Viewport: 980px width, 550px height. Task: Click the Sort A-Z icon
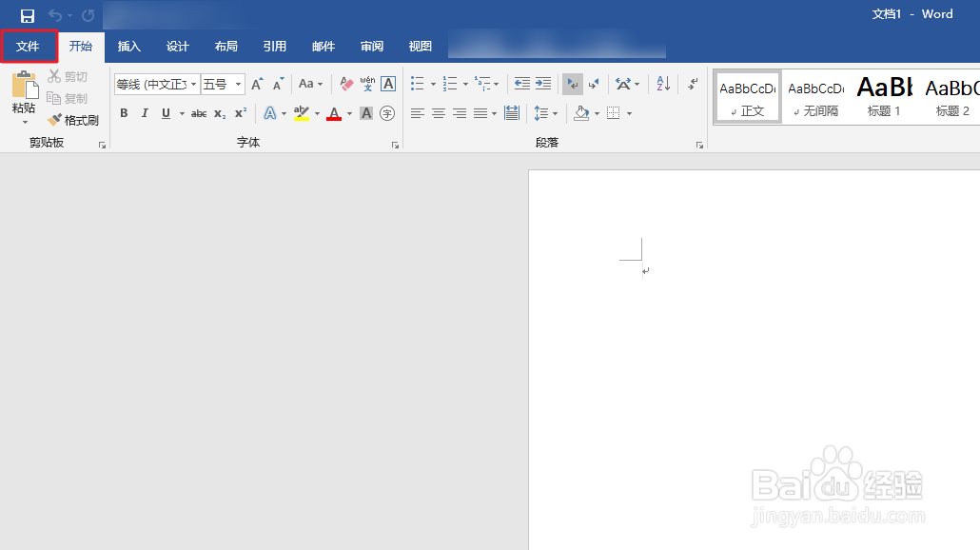pyautogui.click(x=663, y=84)
